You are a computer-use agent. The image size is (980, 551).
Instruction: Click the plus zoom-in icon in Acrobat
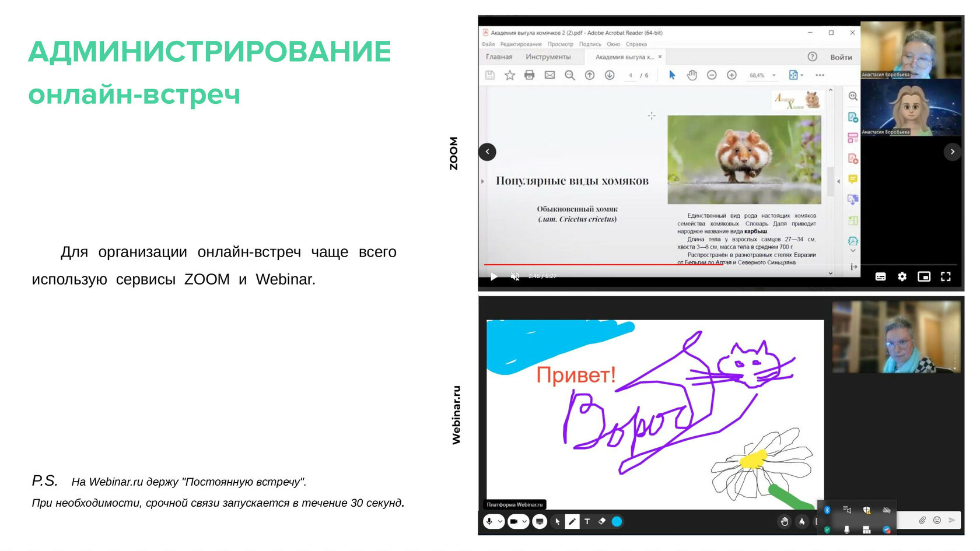tap(731, 75)
